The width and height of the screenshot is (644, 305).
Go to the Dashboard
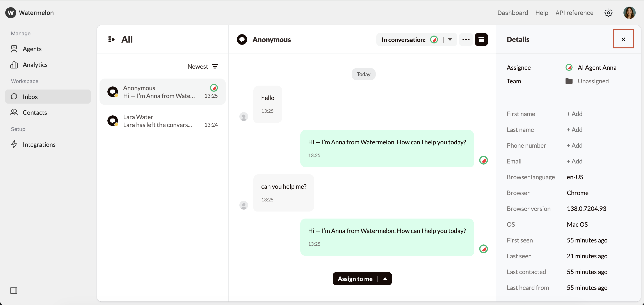(x=512, y=13)
